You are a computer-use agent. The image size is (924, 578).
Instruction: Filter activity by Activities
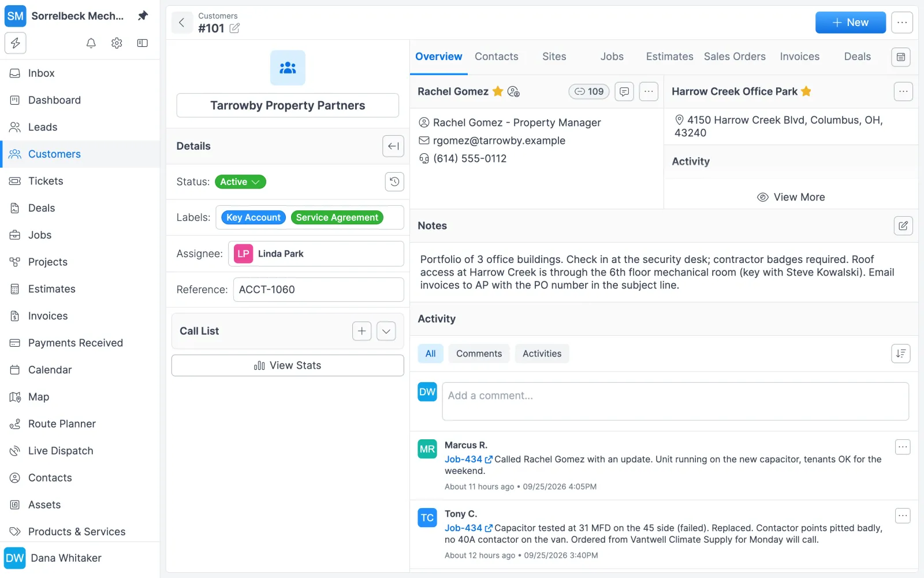tap(542, 354)
